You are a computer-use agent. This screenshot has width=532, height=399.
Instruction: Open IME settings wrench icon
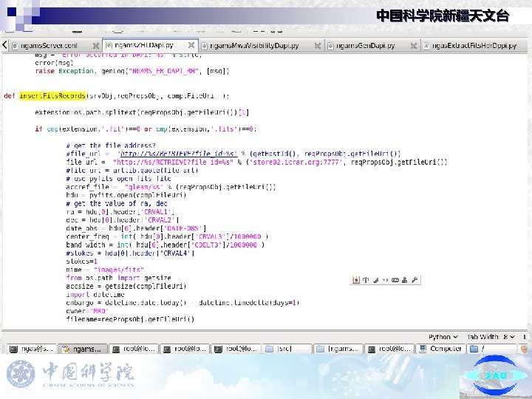pos(415,280)
